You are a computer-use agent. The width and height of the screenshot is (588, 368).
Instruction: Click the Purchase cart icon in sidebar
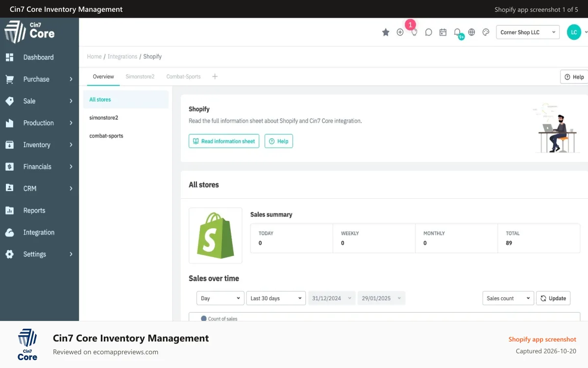9,79
